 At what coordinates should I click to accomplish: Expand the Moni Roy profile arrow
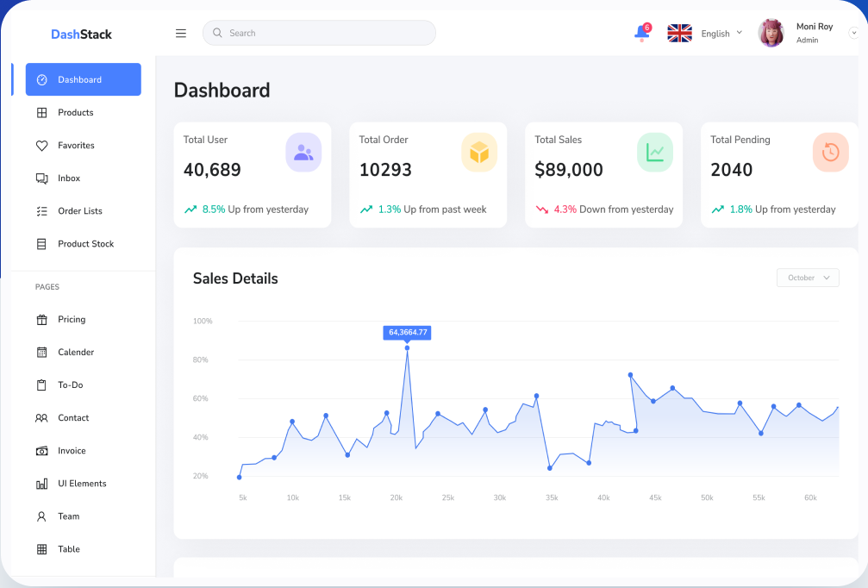click(x=853, y=33)
